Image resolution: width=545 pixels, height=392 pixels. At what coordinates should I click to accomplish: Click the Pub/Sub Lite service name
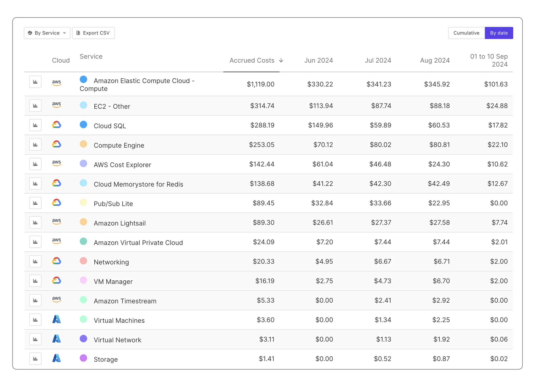tap(113, 204)
